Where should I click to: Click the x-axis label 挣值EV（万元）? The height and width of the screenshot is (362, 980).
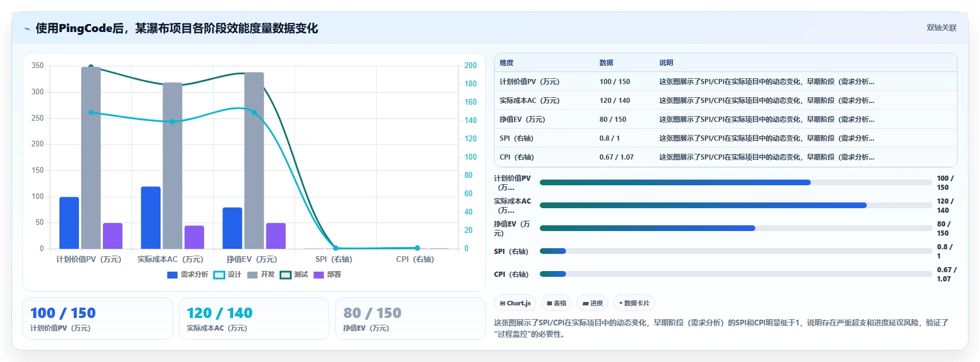coord(252,260)
